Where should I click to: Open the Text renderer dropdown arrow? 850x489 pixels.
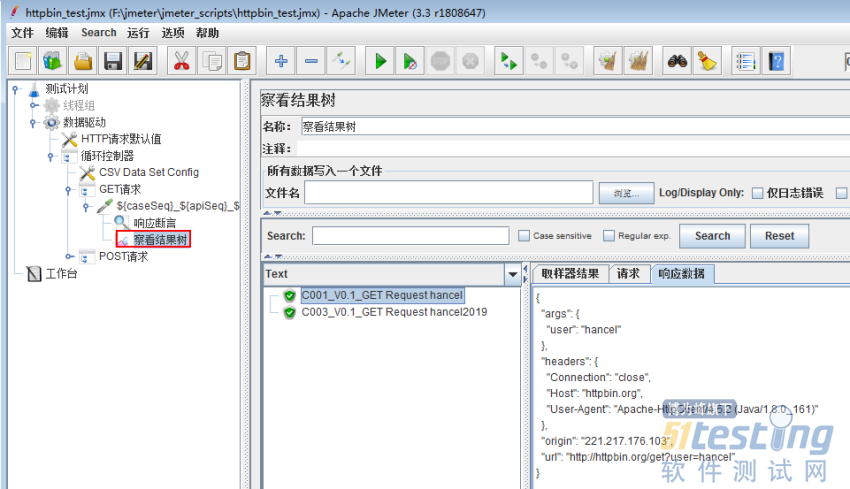click(513, 274)
